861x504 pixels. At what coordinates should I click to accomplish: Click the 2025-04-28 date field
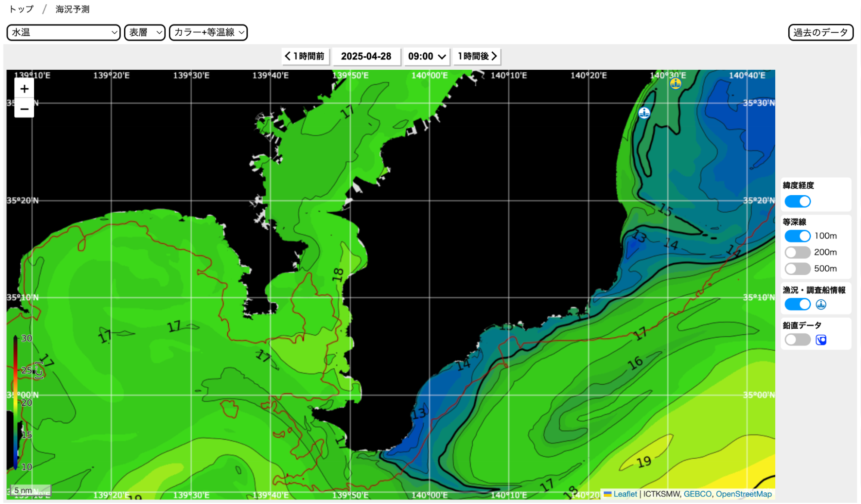(367, 56)
